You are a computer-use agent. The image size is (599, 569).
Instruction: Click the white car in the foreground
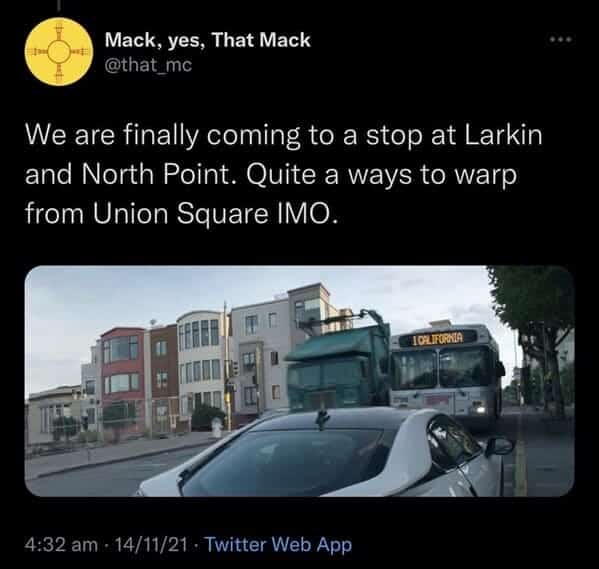pyautogui.click(x=323, y=453)
